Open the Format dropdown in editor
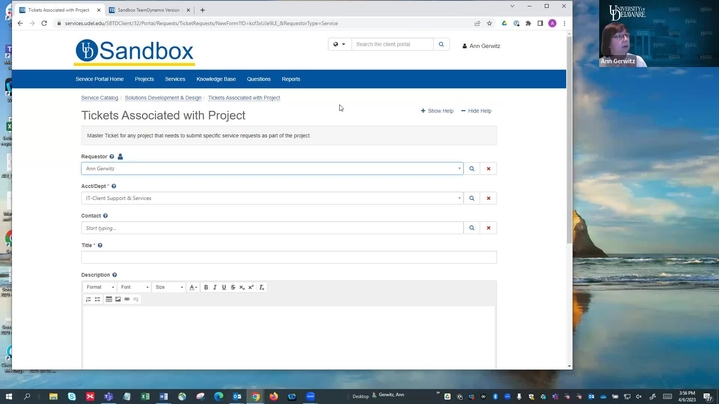 [100, 287]
